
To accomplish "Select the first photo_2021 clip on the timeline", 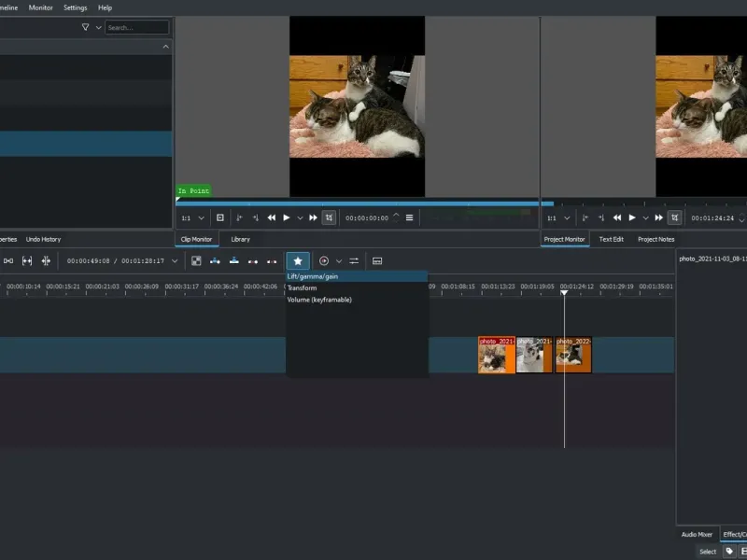I will (497, 355).
